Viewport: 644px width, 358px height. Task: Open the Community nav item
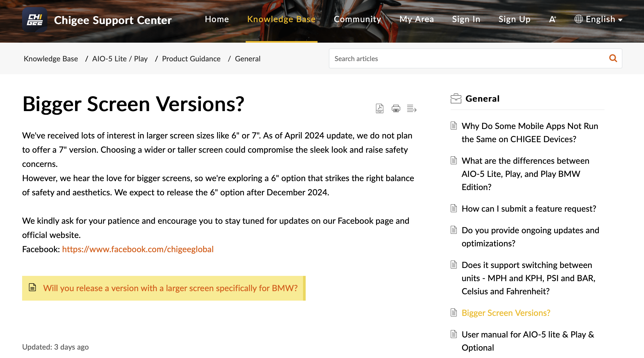[358, 19]
